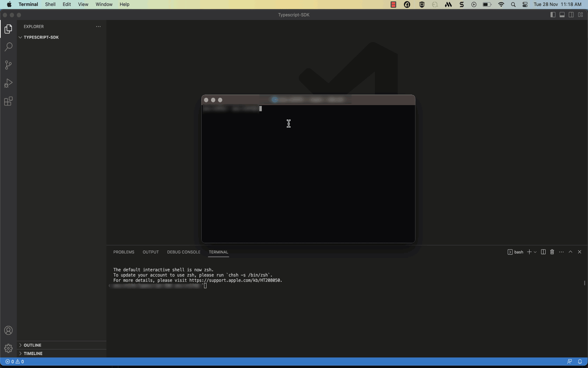
Task: Open the Apple menu
Action: (x=9, y=5)
